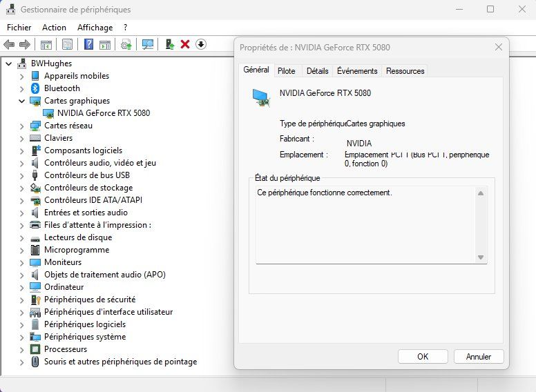
Task: Click the Moniteurs icon in tree
Action: (35, 262)
